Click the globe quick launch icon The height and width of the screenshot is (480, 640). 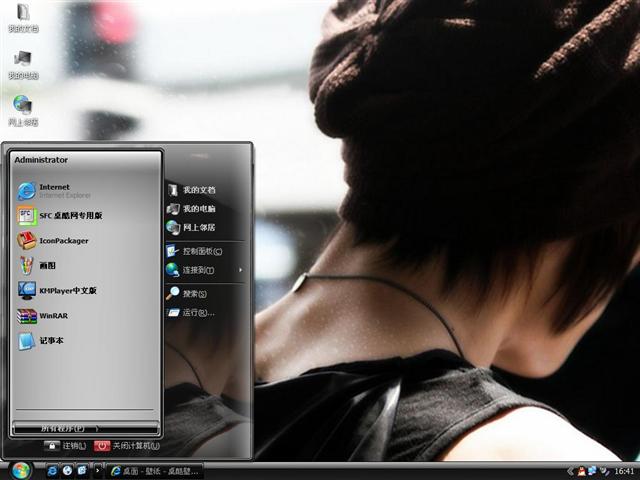pyautogui.click(x=67, y=471)
